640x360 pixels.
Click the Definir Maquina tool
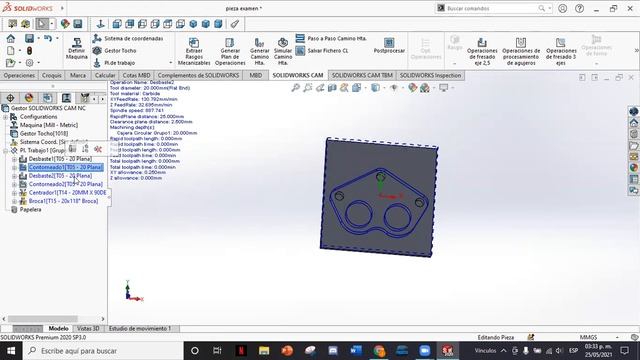click(77, 49)
